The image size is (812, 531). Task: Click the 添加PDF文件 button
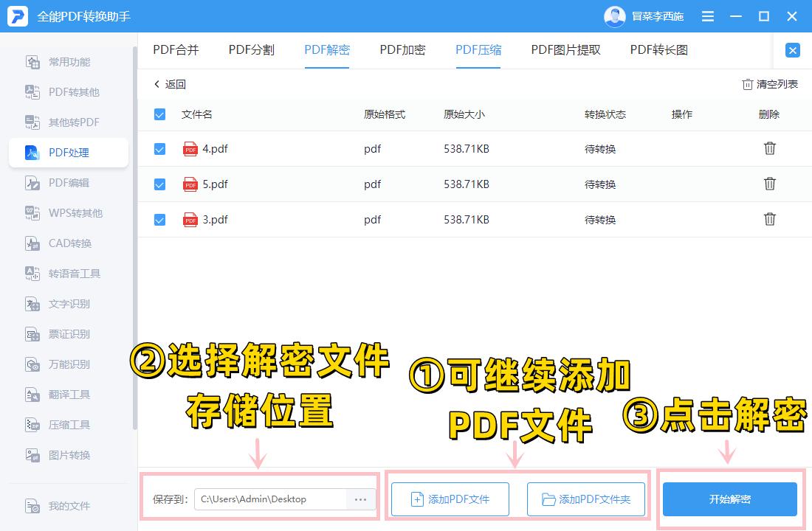coord(450,499)
